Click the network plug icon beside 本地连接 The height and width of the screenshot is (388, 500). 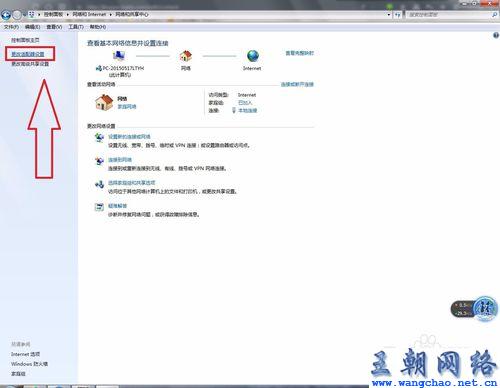(x=234, y=110)
